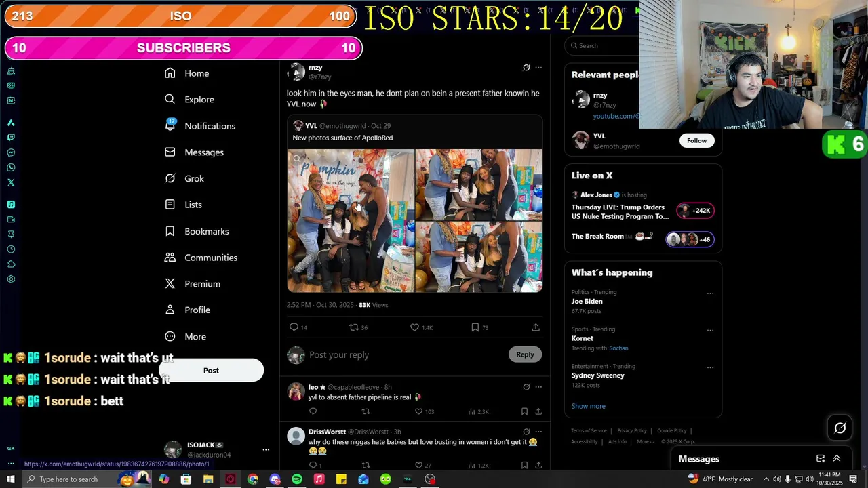Follow YVL in Relevant people
This screenshot has height=488, width=868.
coord(696,140)
